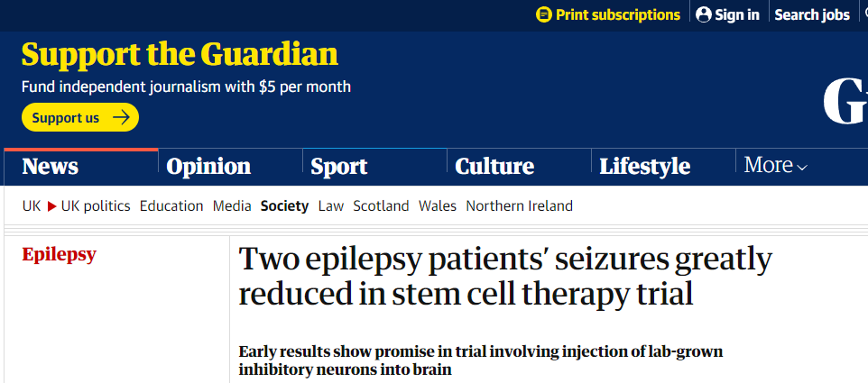This screenshot has height=383, width=868.
Task: Click the Guardian logo
Action: pos(845,102)
